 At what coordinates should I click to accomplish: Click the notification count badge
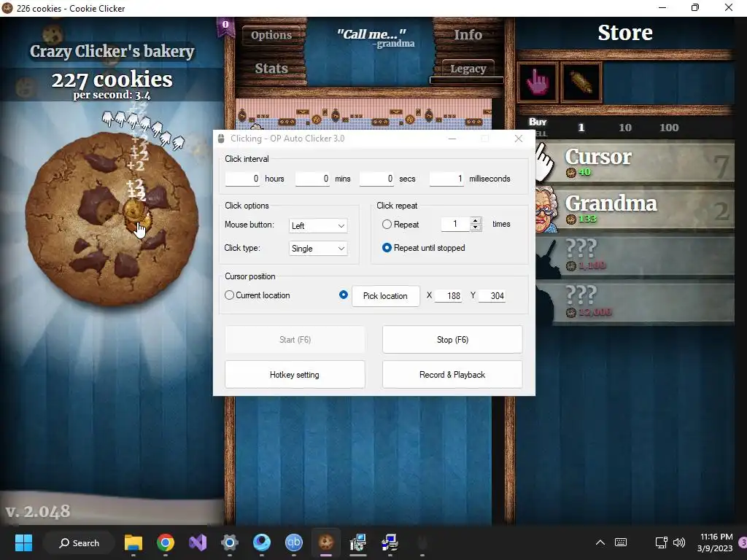point(742,542)
